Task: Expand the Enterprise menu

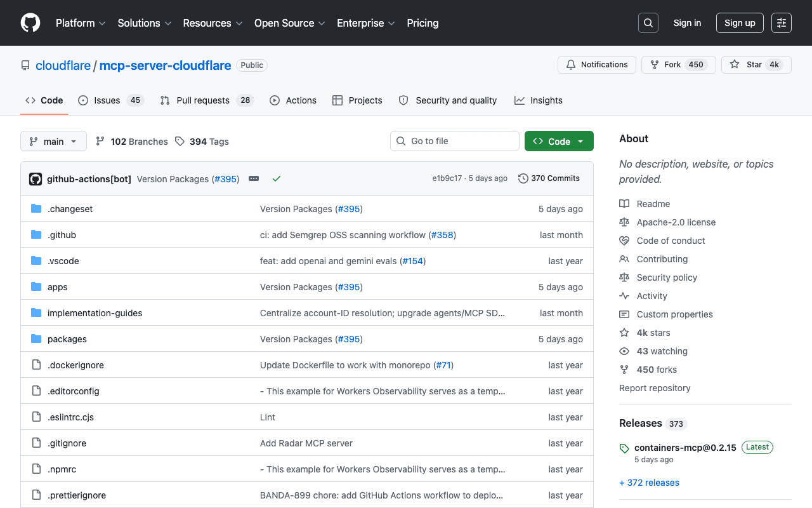Action: 366,23
